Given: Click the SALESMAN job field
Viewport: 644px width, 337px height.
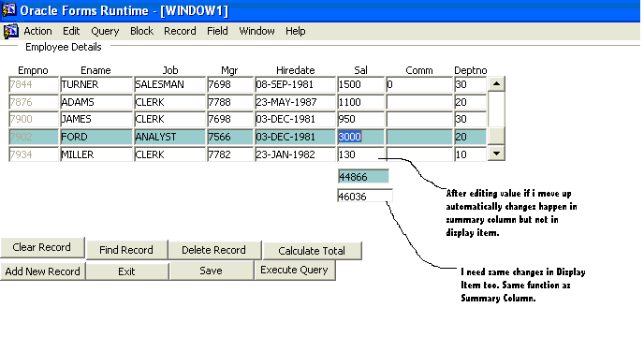Looking at the screenshot, I should coord(169,84).
